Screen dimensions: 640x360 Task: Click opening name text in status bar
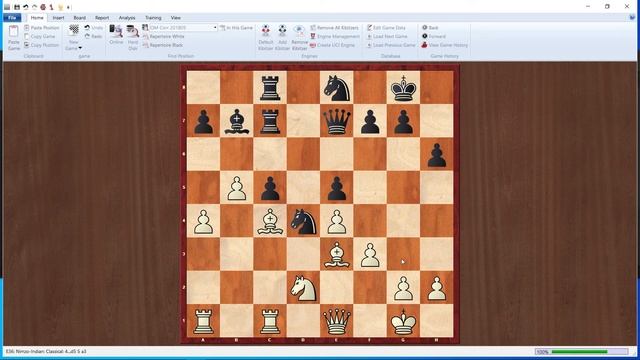coord(46,351)
